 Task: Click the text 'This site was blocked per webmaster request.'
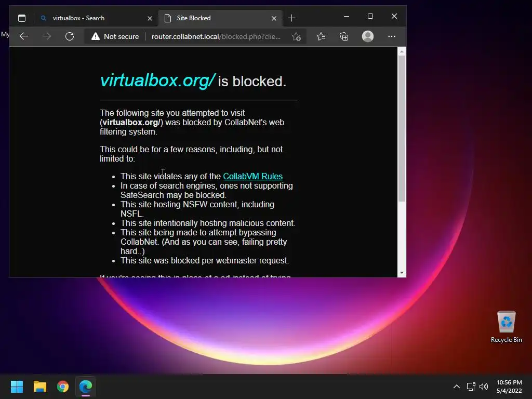(205, 261)
